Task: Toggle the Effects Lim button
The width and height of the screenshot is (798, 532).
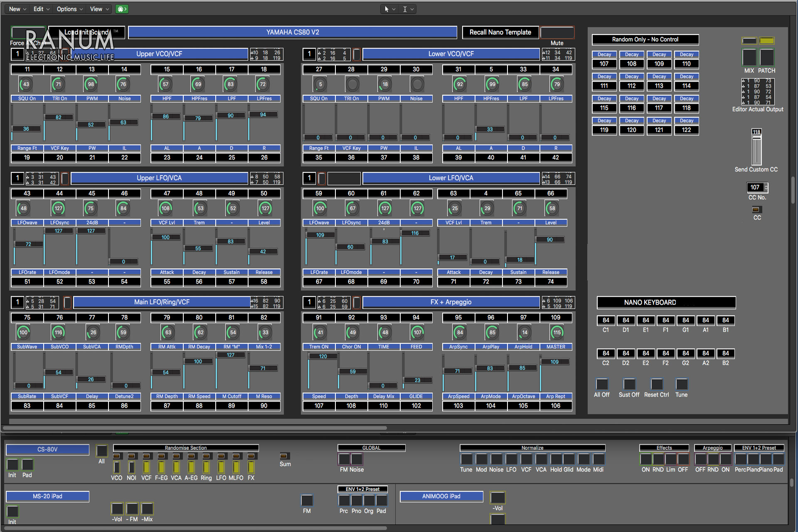Action: point(671,459)
